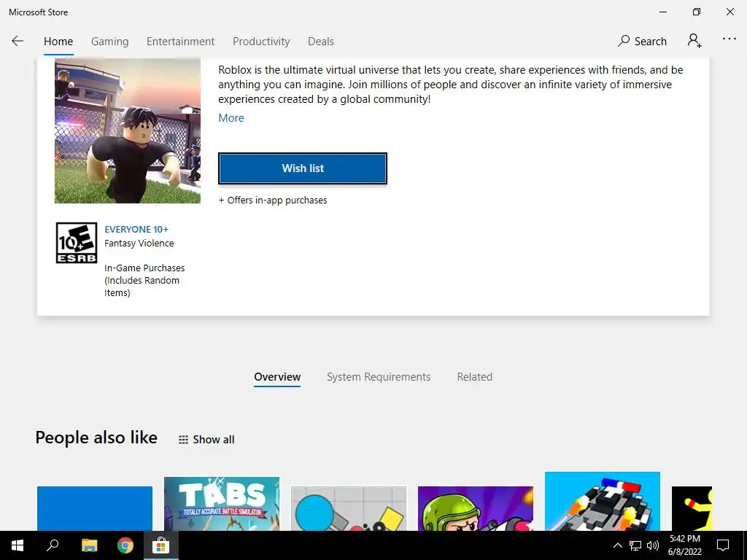
Task: Open the EVERYONE 10+ rating link
Action: (136, 229)
